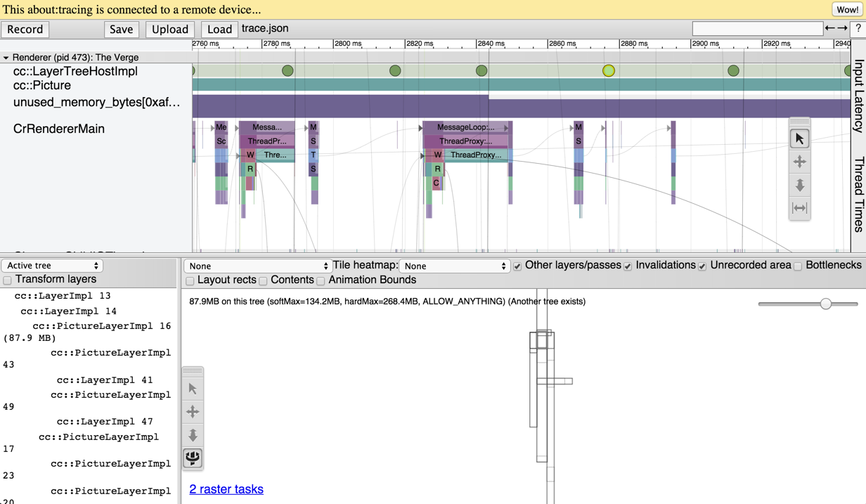Enable the Transform layers checkbox
Viewport: 866px width, 504px height.
(x=8, y=280)
